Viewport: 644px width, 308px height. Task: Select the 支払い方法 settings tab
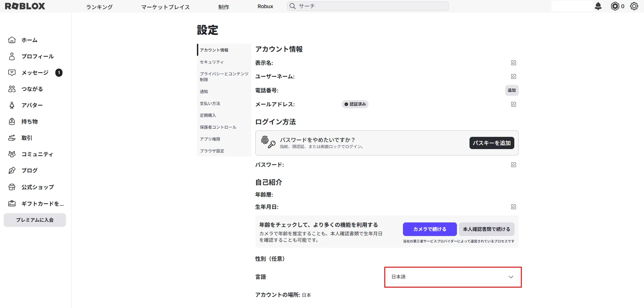point(224,104)
